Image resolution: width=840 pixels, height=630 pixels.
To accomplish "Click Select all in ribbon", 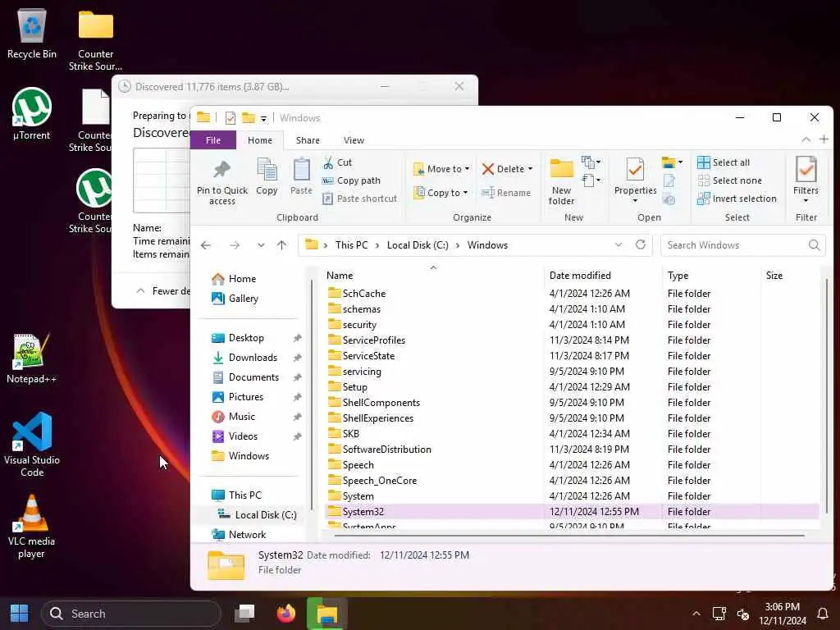I will click(x=724, y=162).
